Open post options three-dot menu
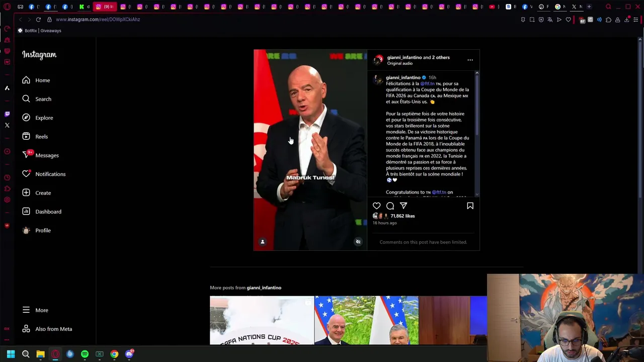 470,60
